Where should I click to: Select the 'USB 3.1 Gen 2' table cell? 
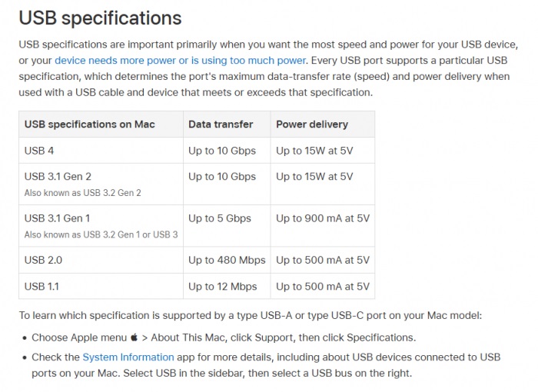coord(58,177)
